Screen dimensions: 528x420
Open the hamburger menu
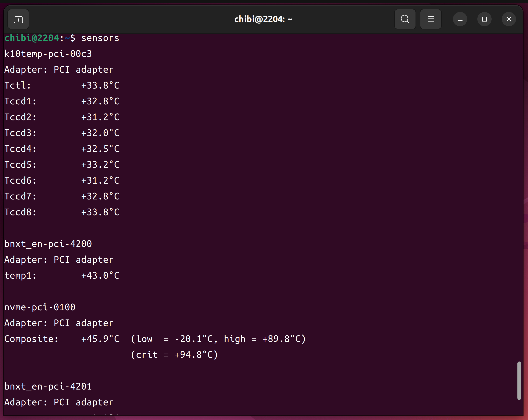pyautogui.click(x=431, y=19)
